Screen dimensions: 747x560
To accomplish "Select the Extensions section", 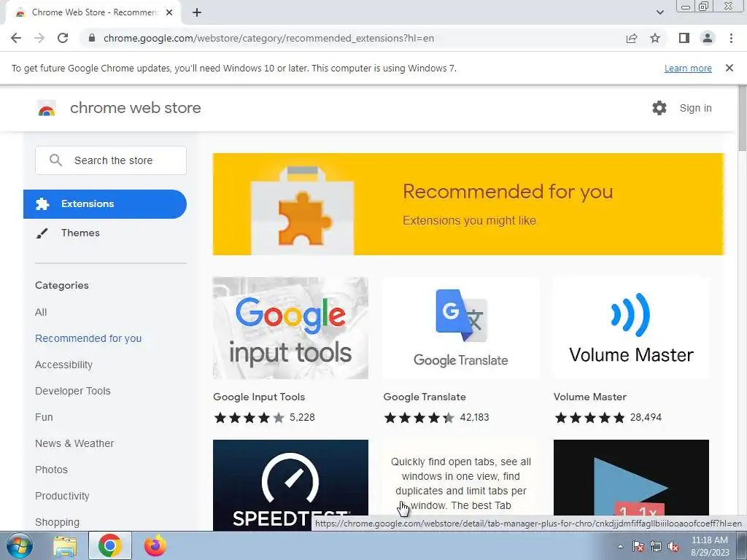I will click(105, 204).
